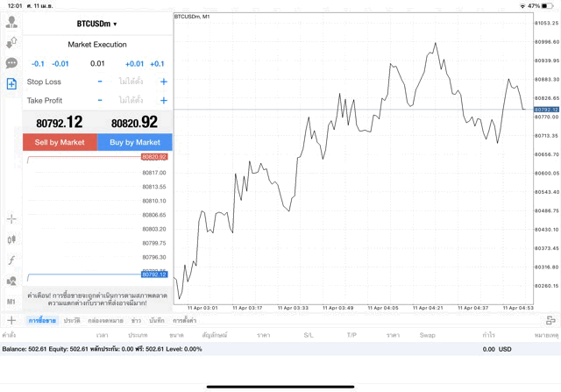Switch to the ประวัติ history tab
Screen dimensions: 561x392
tap(72, 321)
